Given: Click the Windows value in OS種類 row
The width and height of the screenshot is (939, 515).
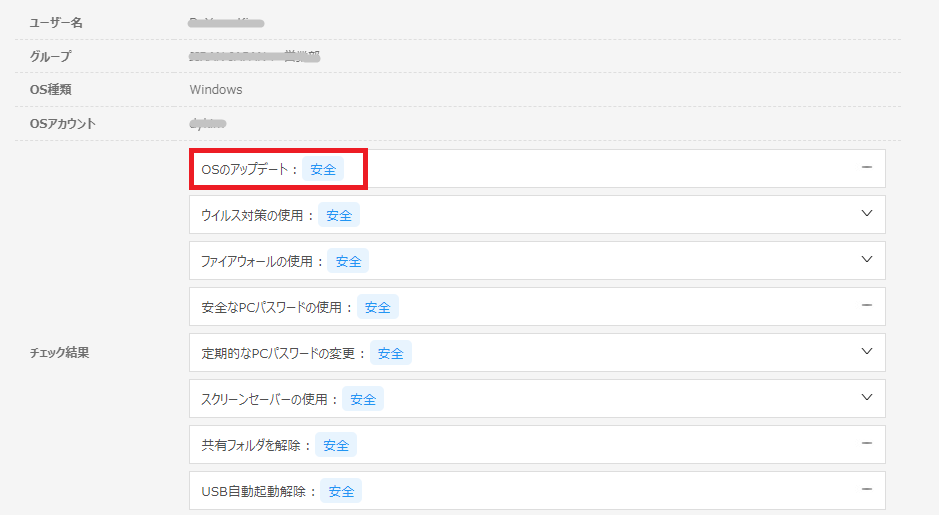Looking at the screenshot, I should click(216, 90).
